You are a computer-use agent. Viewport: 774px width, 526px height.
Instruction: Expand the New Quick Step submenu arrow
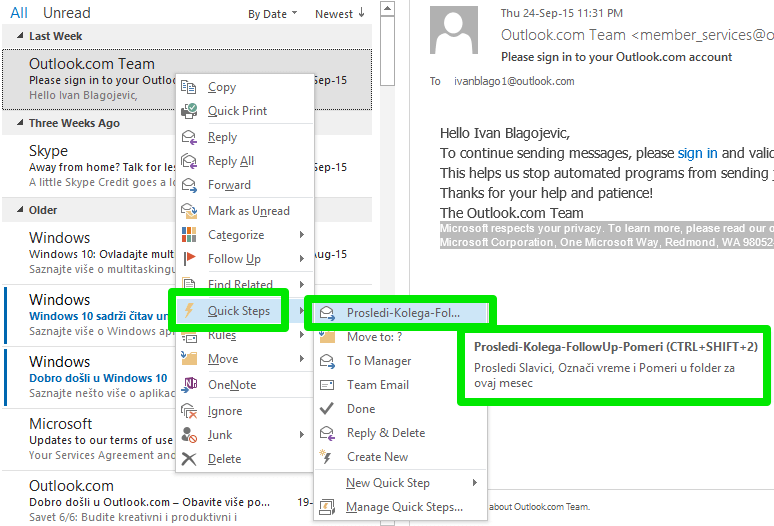475,483
